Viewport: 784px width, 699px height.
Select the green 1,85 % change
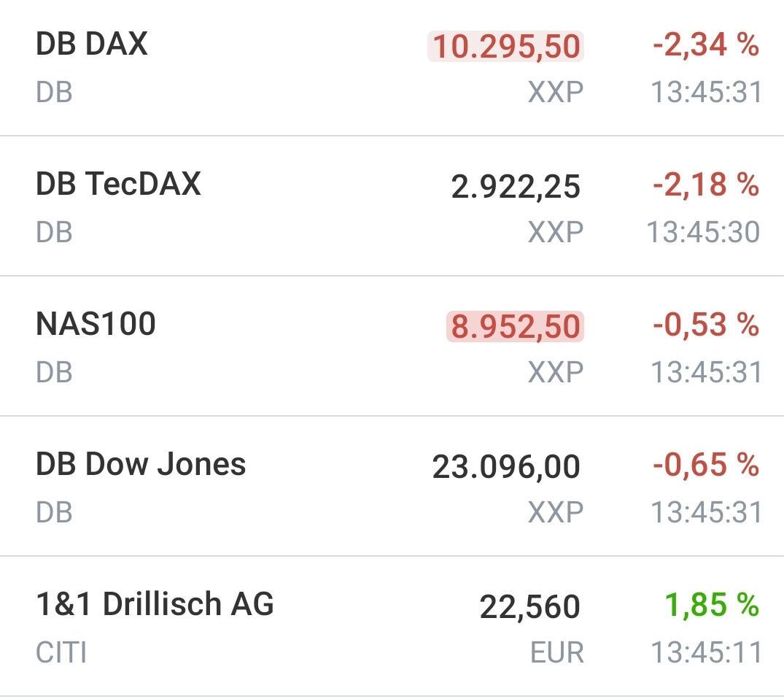coord(711,606)
